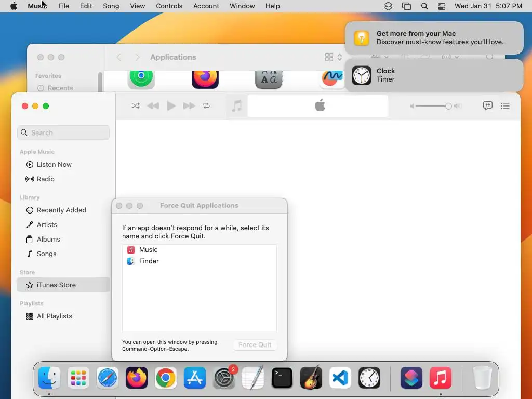Adjust the Music volume slider
Screen dimensions: 532x399
(433, 106)
